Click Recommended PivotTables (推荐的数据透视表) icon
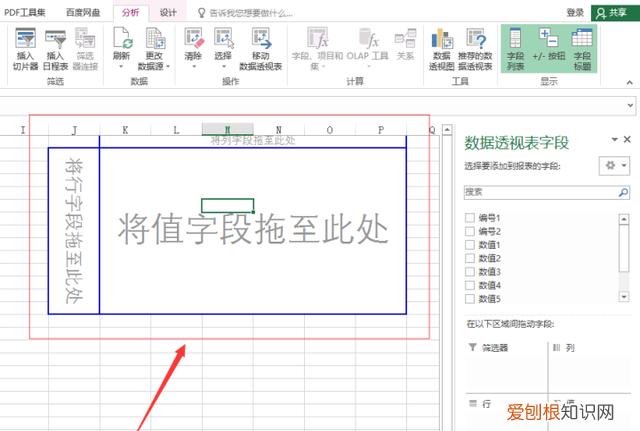 (x=476, y=38)
